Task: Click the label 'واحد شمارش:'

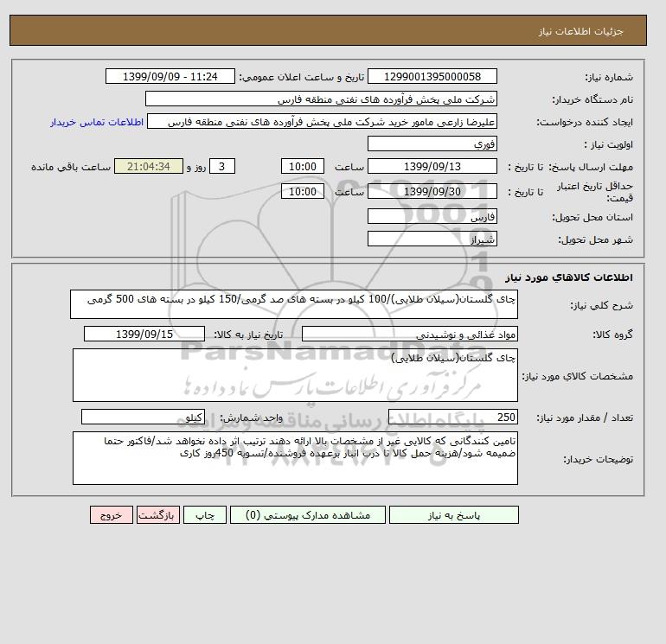Action: click(x=251, y=418)
